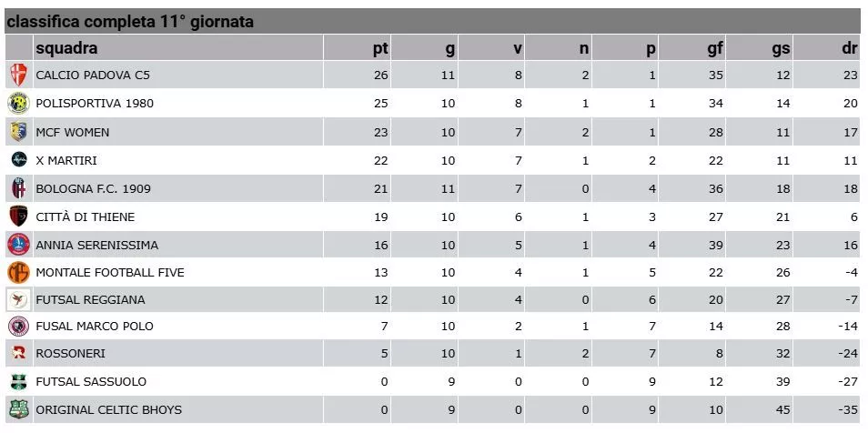Select the 'gf' goals-for column header
868x433 pixels.
tap(715, 49)
